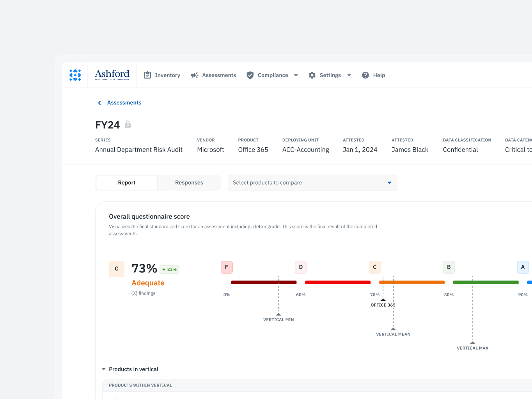
Task: Click the back chevron before Assessments
Action: (99, 102)
